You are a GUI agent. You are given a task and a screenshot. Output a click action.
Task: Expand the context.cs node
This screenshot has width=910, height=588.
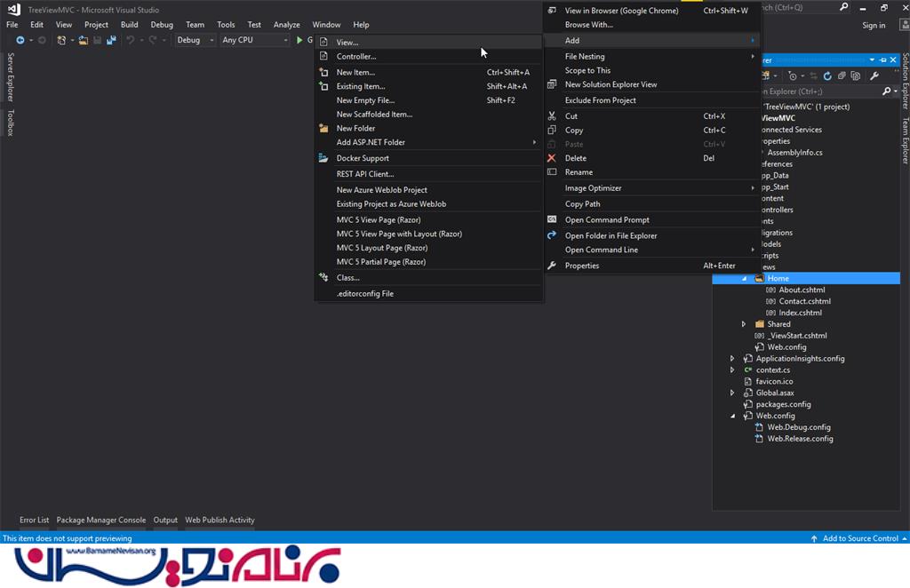pos(732,370)
